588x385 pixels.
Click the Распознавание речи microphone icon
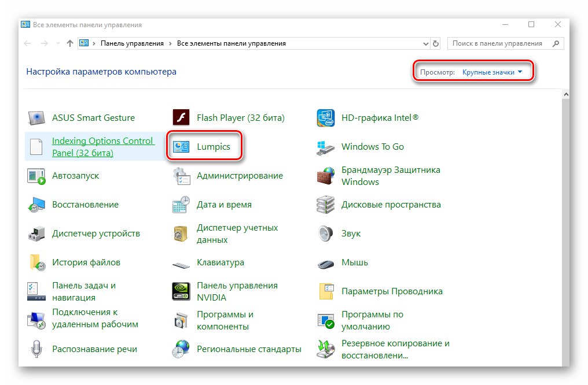click(36, 349)
